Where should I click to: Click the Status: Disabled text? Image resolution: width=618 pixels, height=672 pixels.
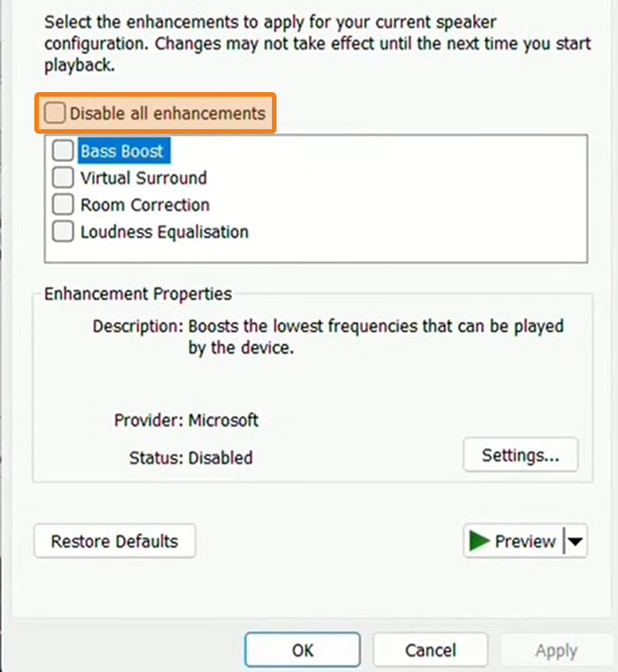pos(191,458)
